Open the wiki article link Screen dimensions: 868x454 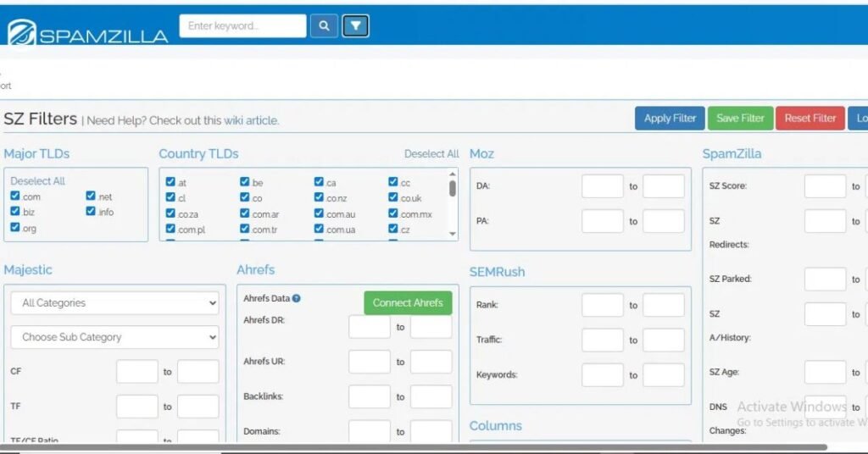click(251, 120)
